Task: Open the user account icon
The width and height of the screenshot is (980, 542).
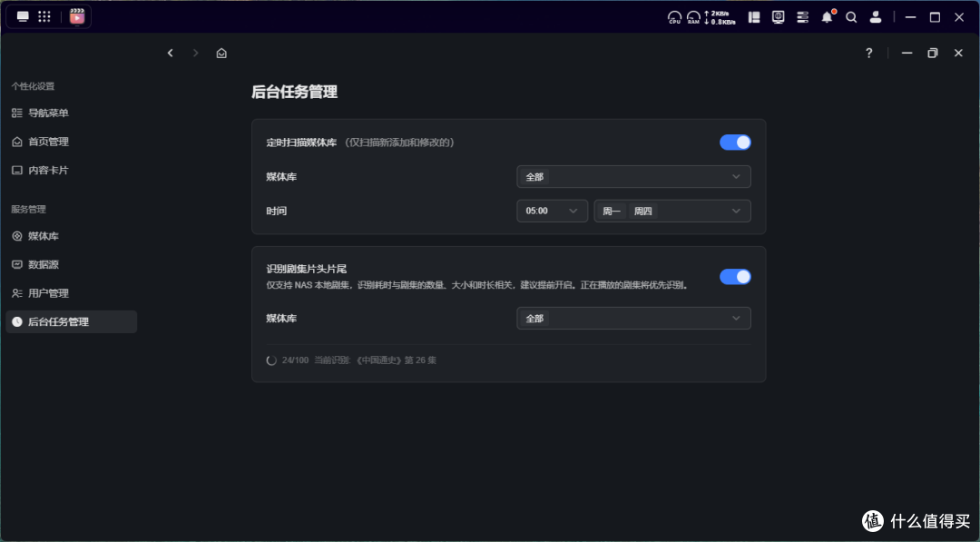Action: pos(876,17)
